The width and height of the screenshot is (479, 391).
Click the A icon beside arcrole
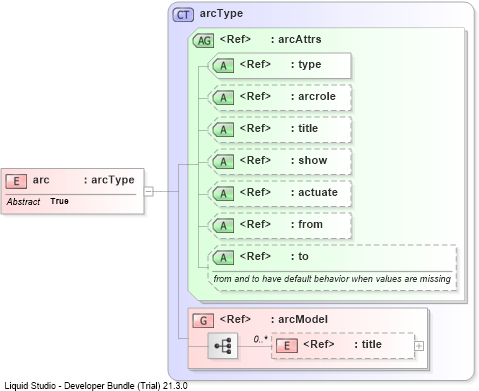pos(223,98)
